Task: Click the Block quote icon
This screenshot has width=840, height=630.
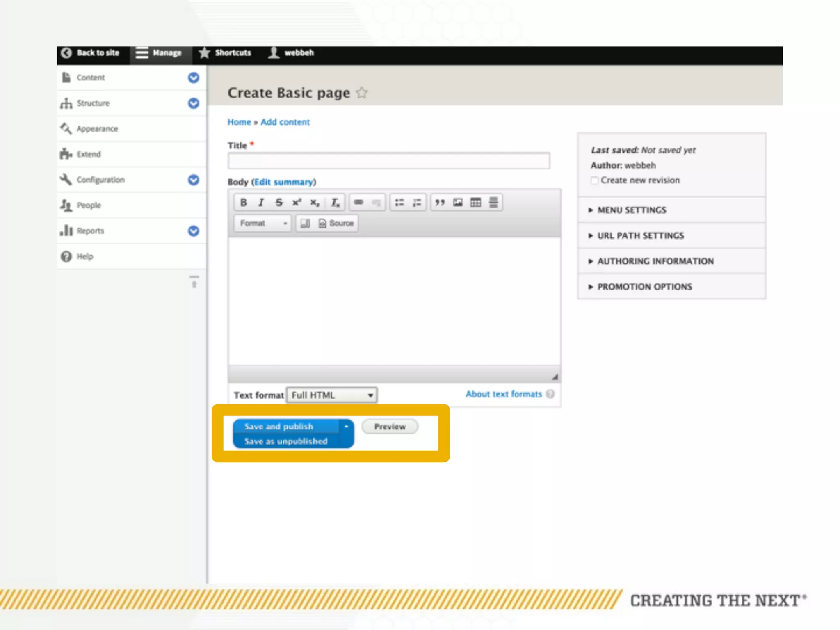Action: pos(440,203)
